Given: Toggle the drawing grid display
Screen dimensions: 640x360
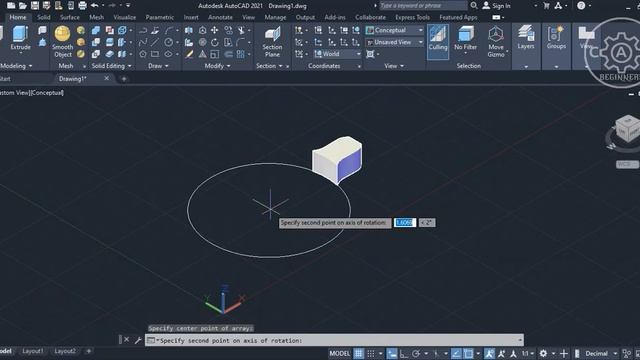Looking at the screenshot, I should [x=358, y=353].
